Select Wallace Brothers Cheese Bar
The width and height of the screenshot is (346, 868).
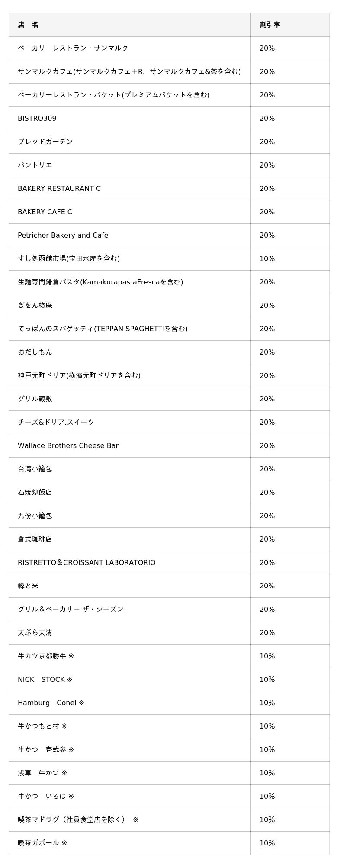click(68, 445)
